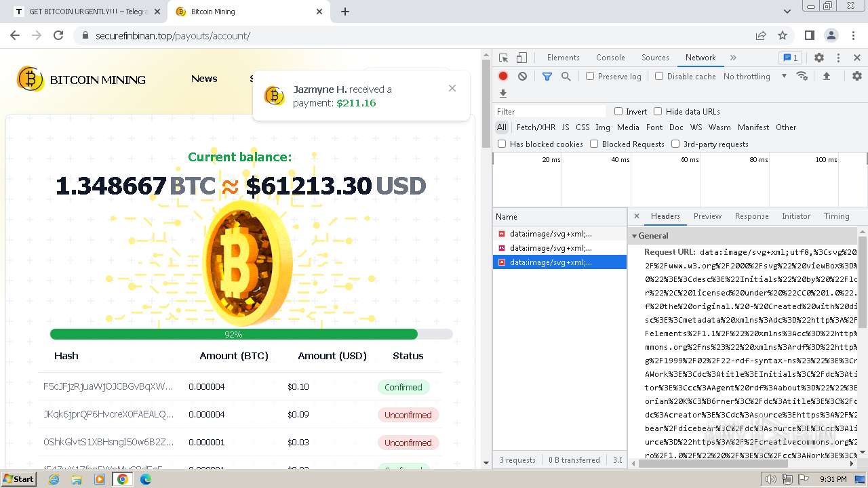Viewport: 868px width, 488px height.
Task: Click the network Filter text field
Action: [550, 111]
